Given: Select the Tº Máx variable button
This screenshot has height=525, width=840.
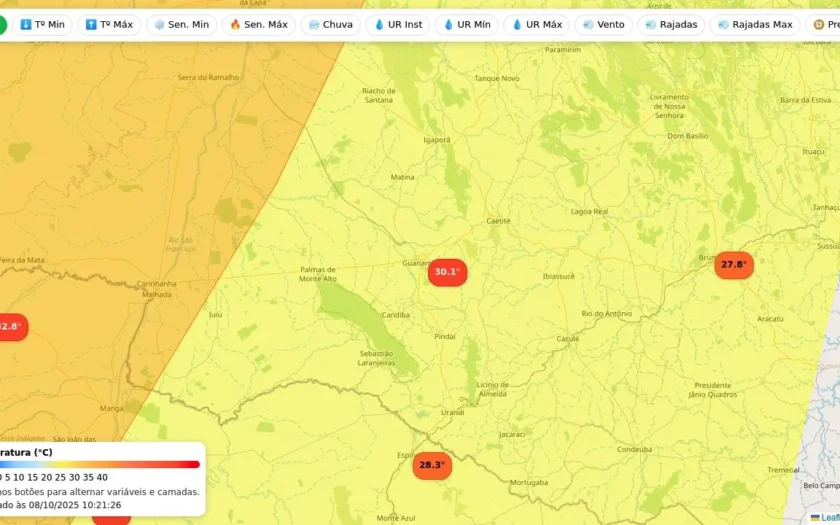Looking at the screenshot, I should coord(109,25).
